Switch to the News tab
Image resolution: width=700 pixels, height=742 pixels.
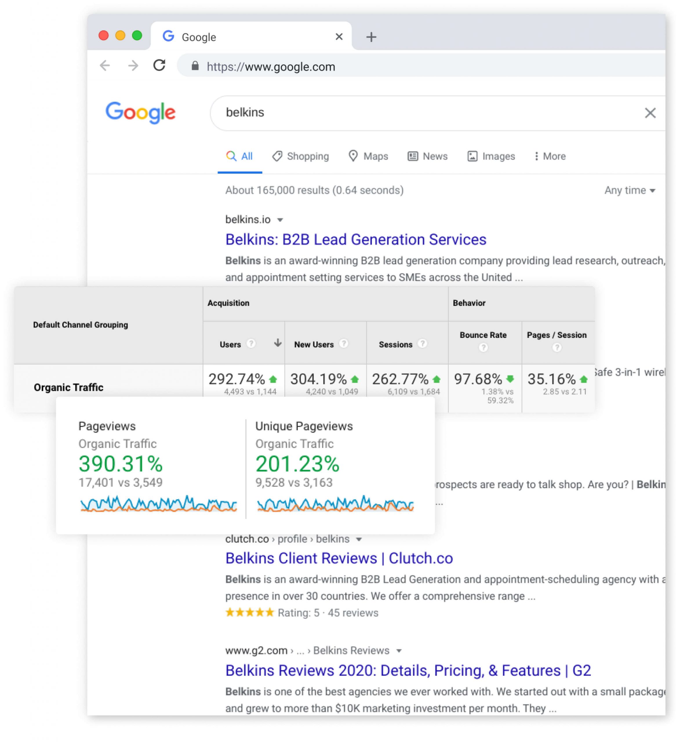click(x=428, y=157)
